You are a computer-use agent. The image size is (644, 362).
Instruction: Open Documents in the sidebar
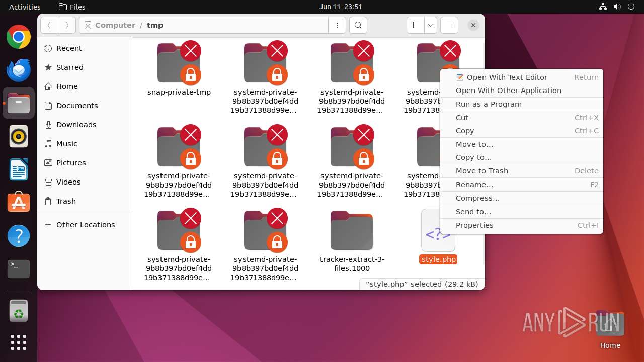[x=85, y=106]
